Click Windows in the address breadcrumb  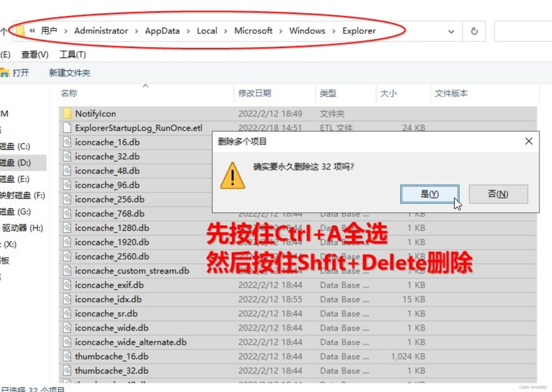[307, 31]
